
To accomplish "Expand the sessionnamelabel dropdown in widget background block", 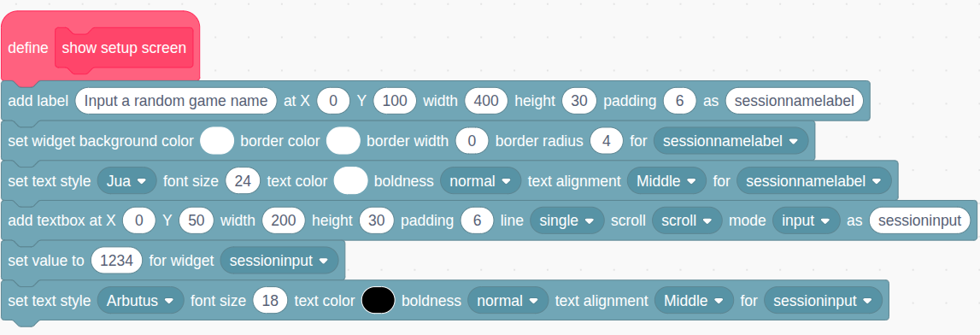I will [x=731, y=141].
